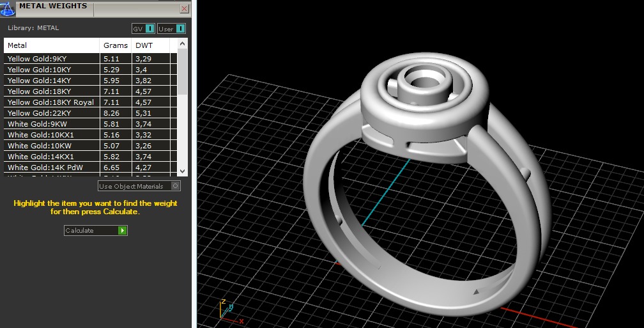Click the 3,29 DWT value

click(143, 59)
